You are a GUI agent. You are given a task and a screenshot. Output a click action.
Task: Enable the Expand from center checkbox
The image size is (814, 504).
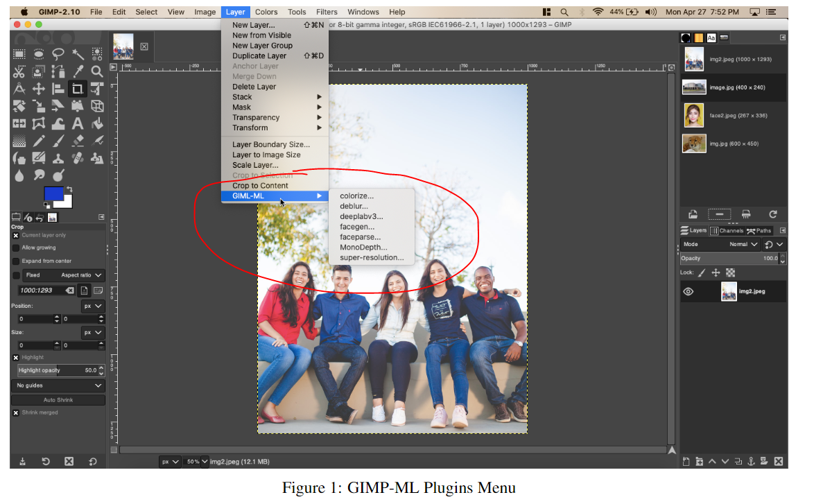pyautogui.click(x=17, y=260)
